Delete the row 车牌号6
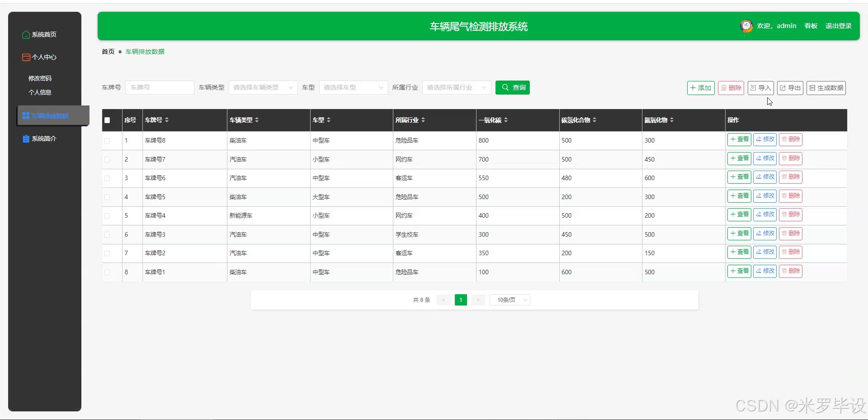This screenshot has height=420, width=868. [791, 177]
